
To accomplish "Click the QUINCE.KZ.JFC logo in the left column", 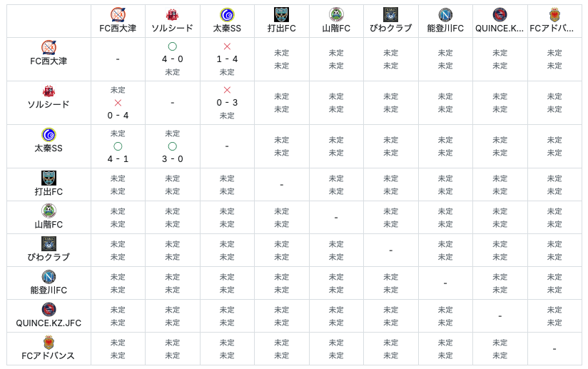I will [x=49, y=309].
